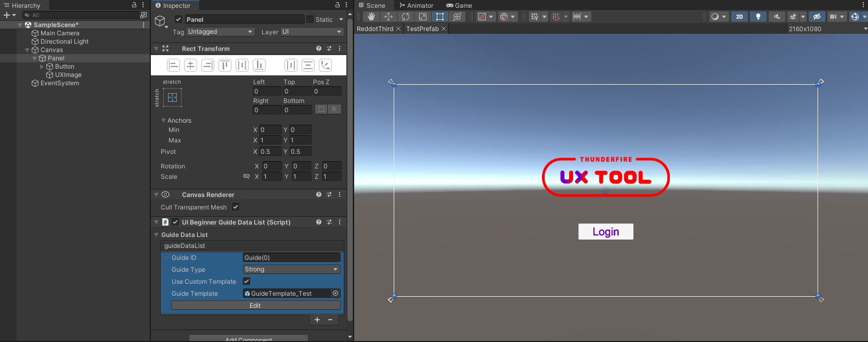This screenshot has height=342, width=868.
Task: Uncheck Use Custom Template
Action: [x=247, y=281]
